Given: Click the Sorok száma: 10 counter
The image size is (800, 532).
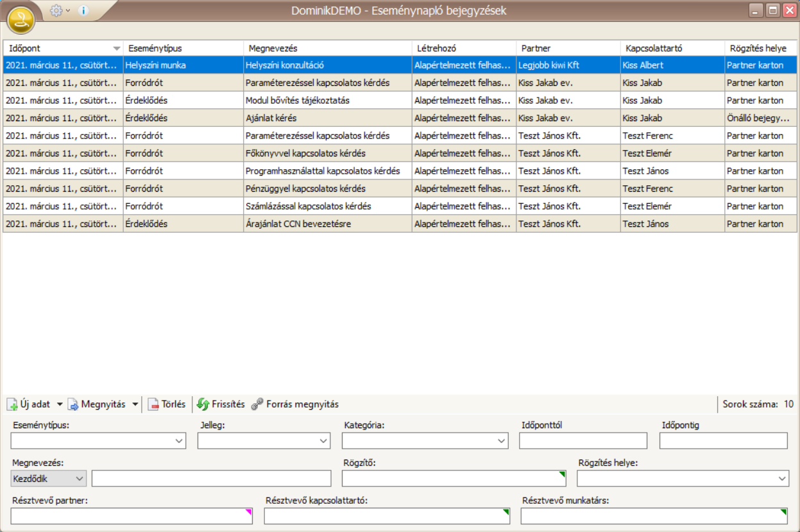Looking at the screenshot, I should pyautogui.click(x=758, y=404).
